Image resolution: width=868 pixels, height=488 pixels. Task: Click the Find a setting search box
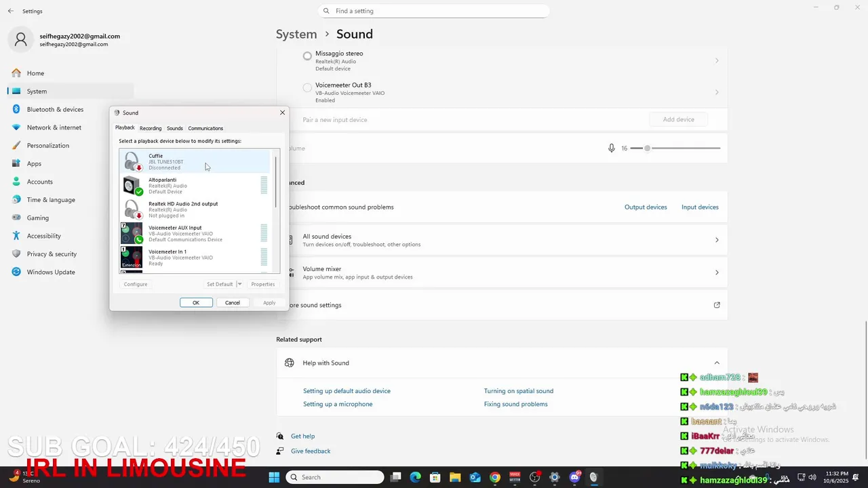(433, 11)
